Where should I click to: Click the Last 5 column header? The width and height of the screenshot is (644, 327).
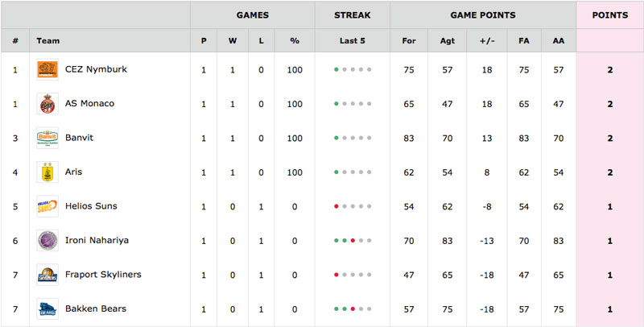[x=353, y=40]
